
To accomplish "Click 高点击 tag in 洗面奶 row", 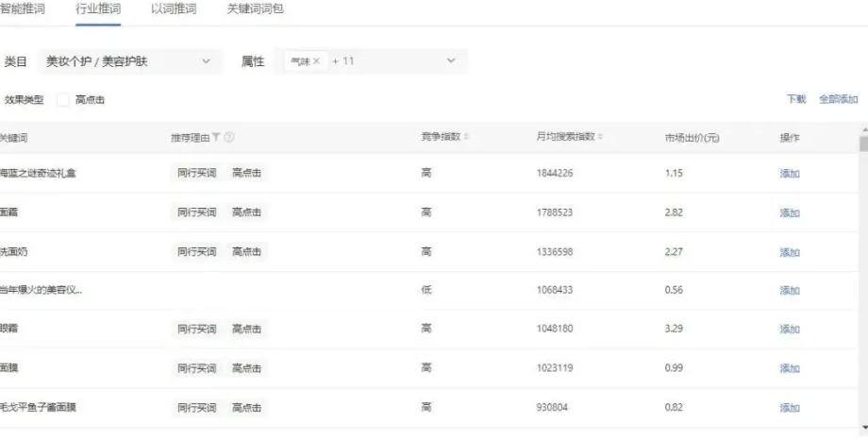I will (x=246, y=251).
